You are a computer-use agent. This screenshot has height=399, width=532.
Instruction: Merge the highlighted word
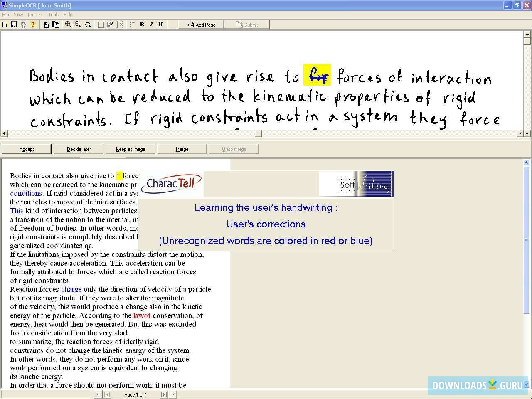(182, 149)
